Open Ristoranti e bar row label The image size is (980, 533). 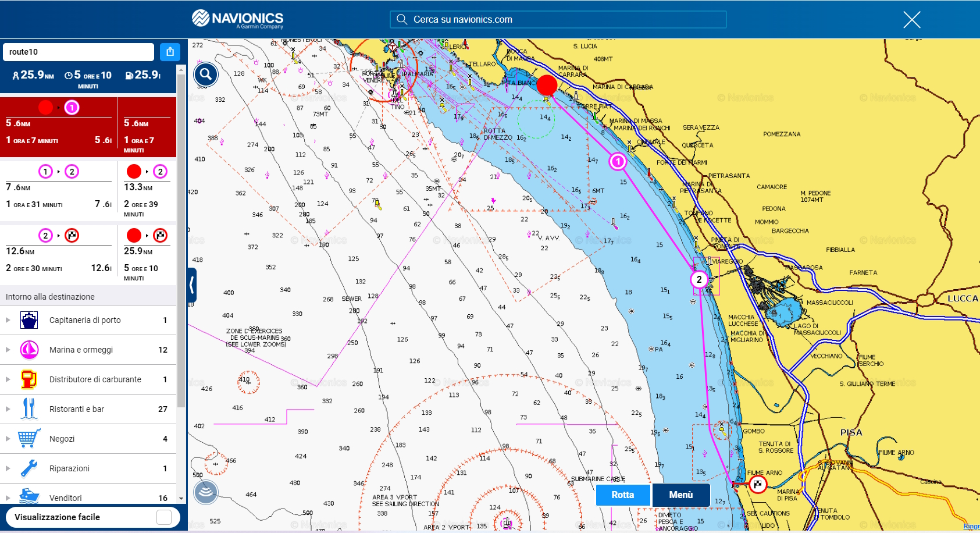click(77, 409)
